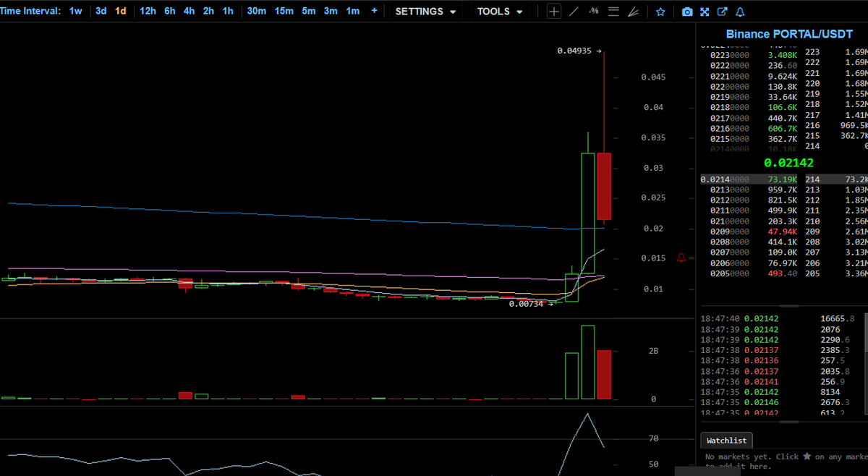This screenshot has height=476, width=868.
Task: Select the 1d time interval
Action: click(x=121, y=11)
